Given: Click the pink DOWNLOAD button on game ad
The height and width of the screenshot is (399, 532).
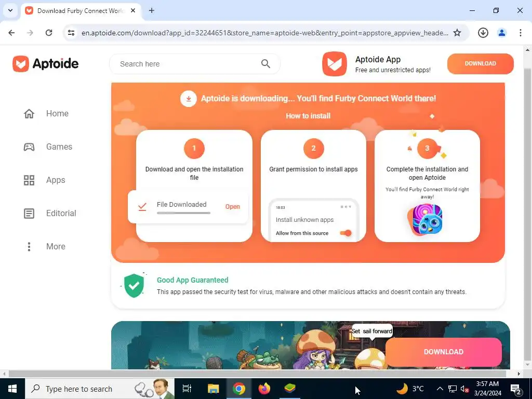Looking at the screenshot, I should tap(444, 352).
